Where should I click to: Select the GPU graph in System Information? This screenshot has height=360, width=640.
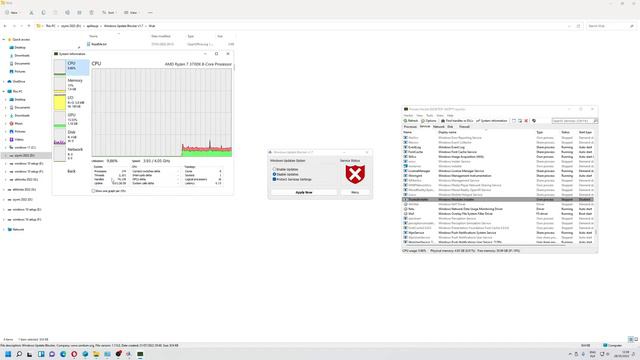(71, 119)
